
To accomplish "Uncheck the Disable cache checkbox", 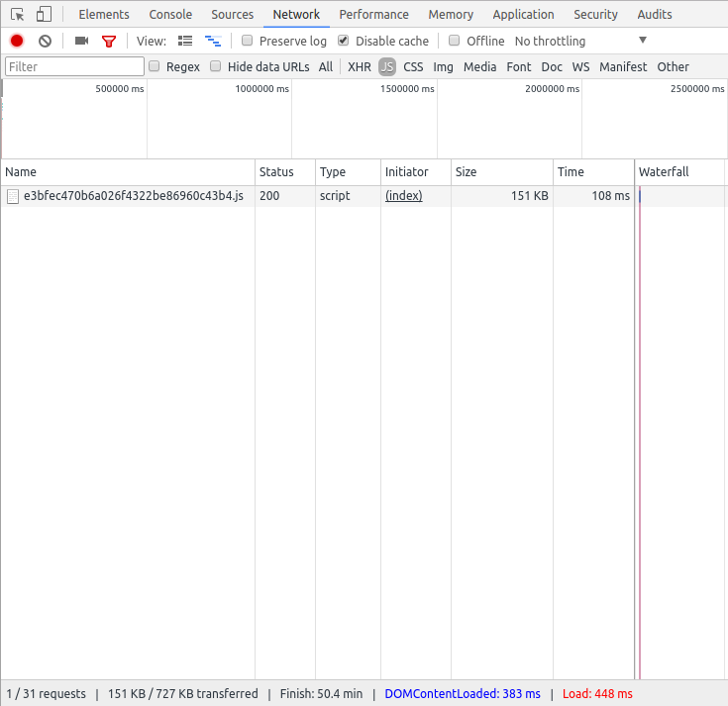I will [x=344, y=41].
